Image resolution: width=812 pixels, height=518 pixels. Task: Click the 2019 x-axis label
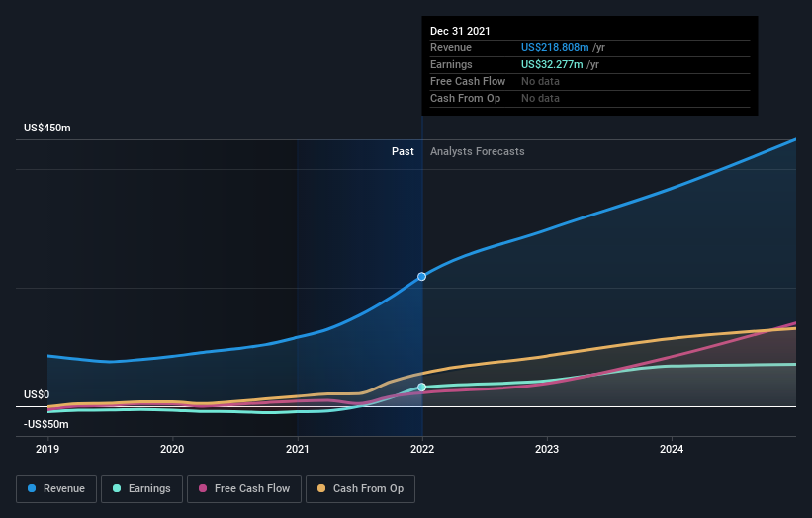point(47,449)
